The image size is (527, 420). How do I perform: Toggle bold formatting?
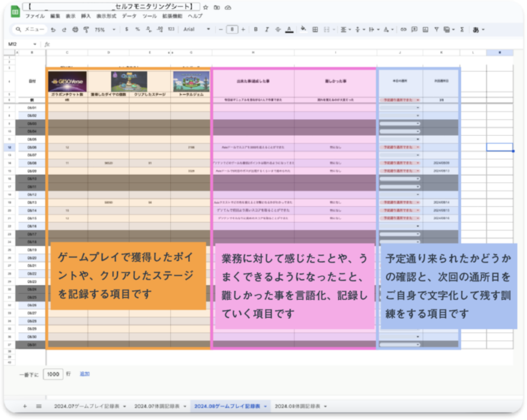[256, 29]
